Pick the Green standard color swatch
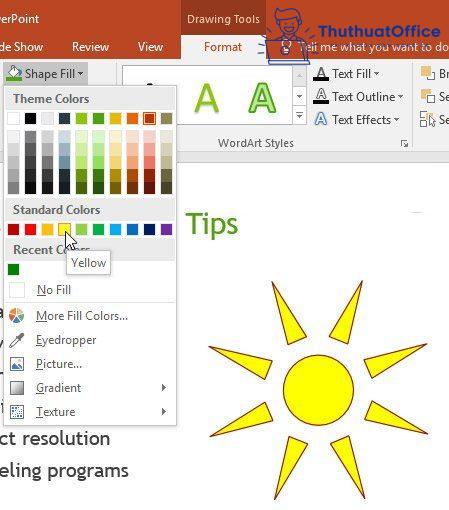Image resolution: width=449 pixels, height=510 pixels. coord(98,229)
